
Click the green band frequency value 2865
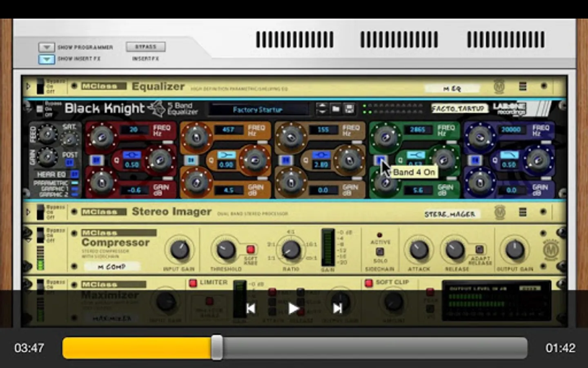point(418,130)
